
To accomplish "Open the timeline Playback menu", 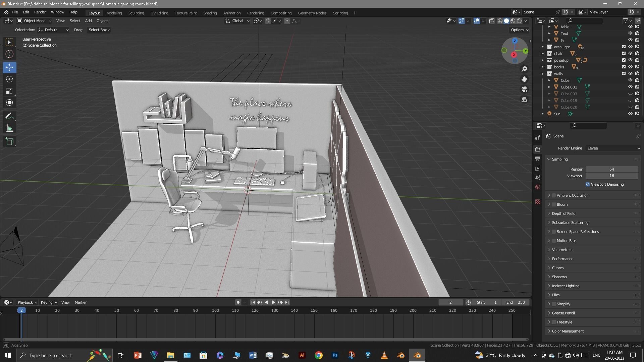I will [27, 302].
